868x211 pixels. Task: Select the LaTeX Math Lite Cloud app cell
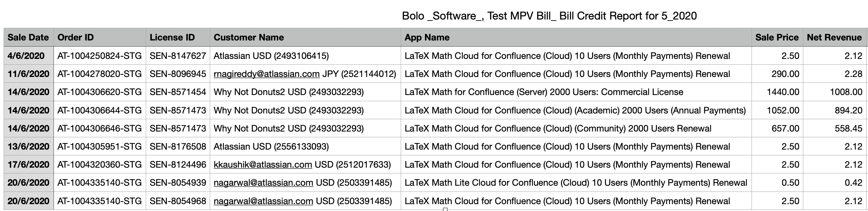coord(576,183)
